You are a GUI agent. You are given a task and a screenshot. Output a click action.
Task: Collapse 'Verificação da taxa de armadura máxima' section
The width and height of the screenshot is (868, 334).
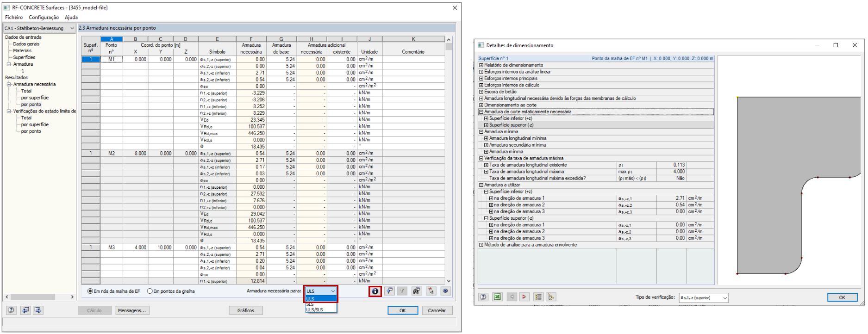pyautogui.click(x=481, y=158)
